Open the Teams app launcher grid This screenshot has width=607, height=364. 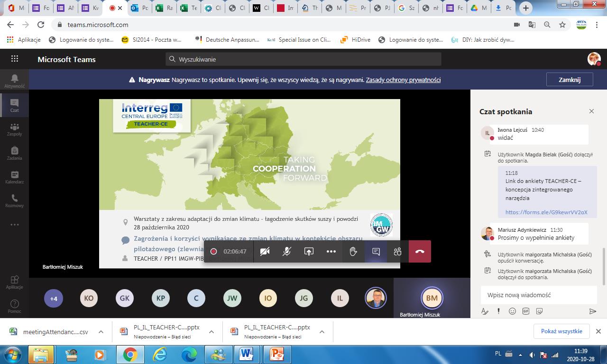click(15, 59)
